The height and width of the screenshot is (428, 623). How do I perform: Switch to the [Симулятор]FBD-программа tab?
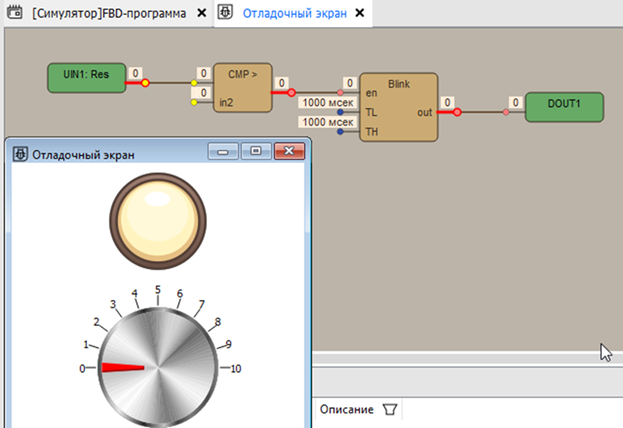pyautogui.click(x=108, y=14)
